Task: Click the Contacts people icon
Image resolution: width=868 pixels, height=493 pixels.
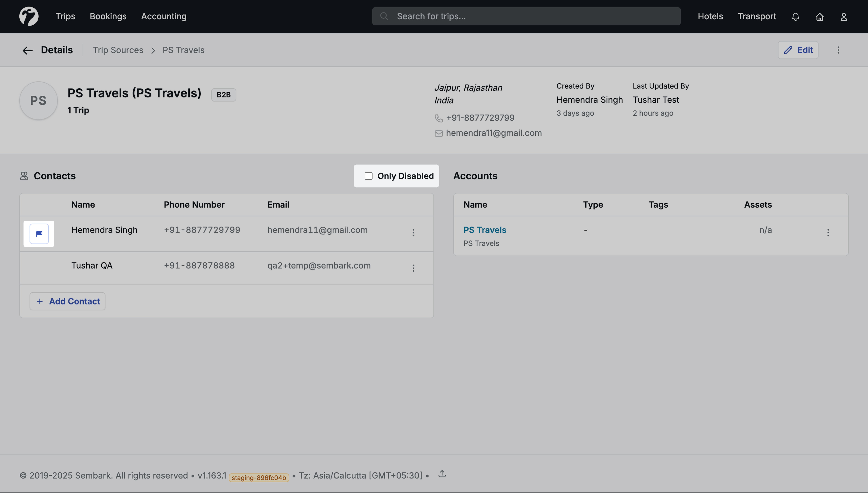Action: [x=23, y=176]
